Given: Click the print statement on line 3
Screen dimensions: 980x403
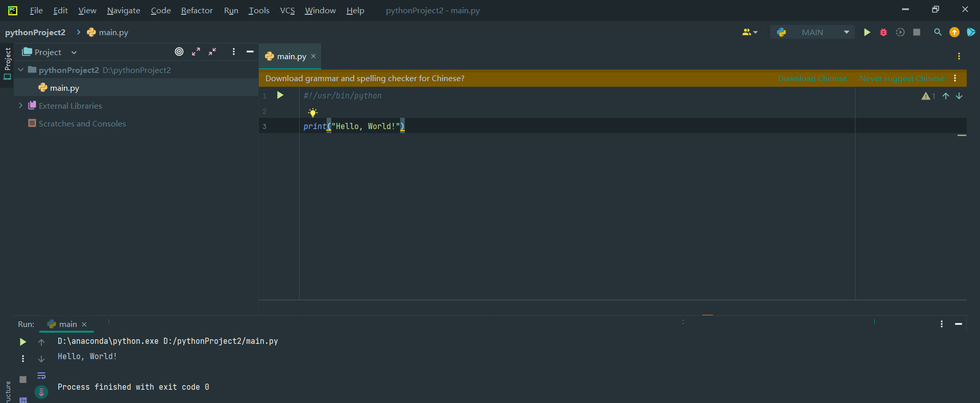Looking at the screenshot, I should tap(354, 126).
